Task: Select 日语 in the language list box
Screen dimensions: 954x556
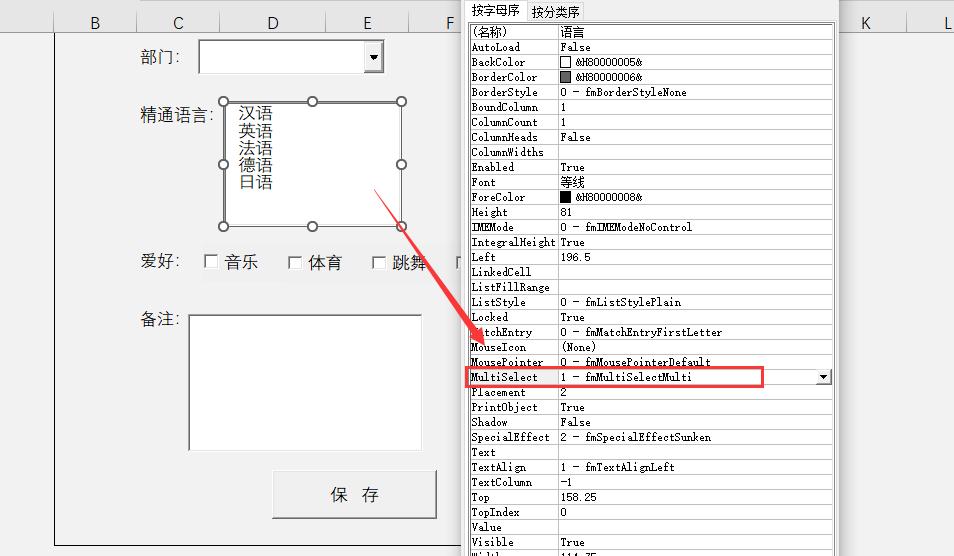Action: 256,182
